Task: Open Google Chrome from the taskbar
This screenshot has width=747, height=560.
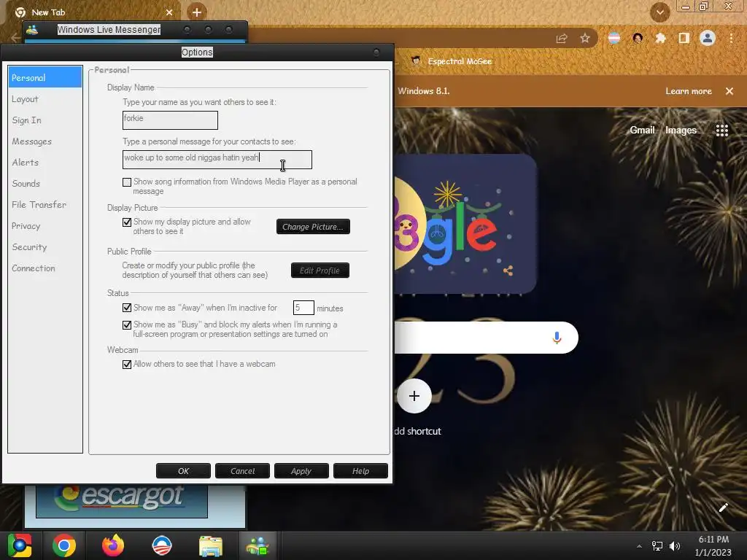Action: 64,545
